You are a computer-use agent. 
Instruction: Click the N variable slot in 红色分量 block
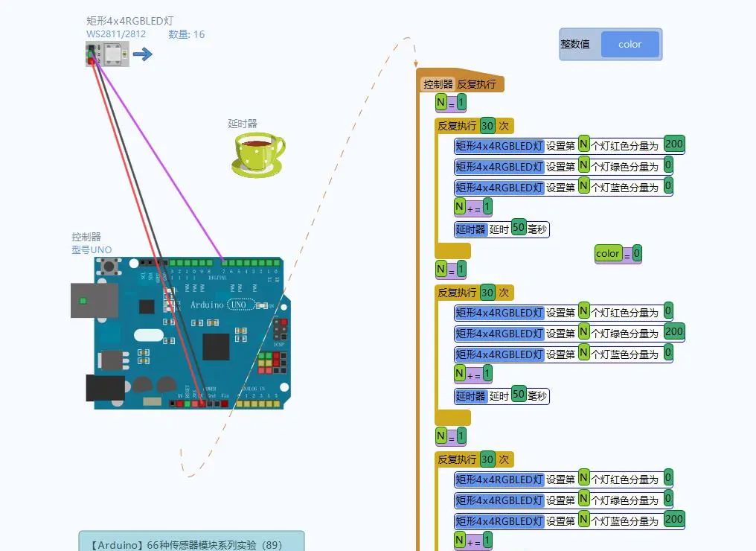coord(583,144)
